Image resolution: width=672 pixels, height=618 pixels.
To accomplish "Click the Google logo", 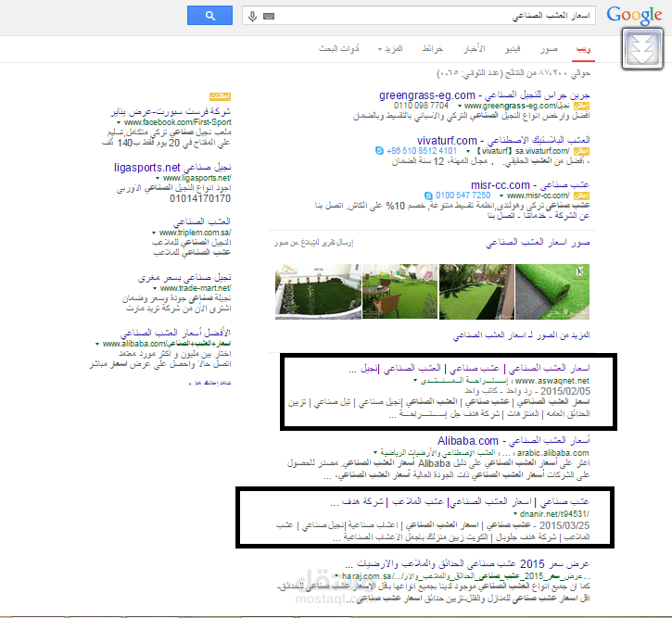I will 634,16.
